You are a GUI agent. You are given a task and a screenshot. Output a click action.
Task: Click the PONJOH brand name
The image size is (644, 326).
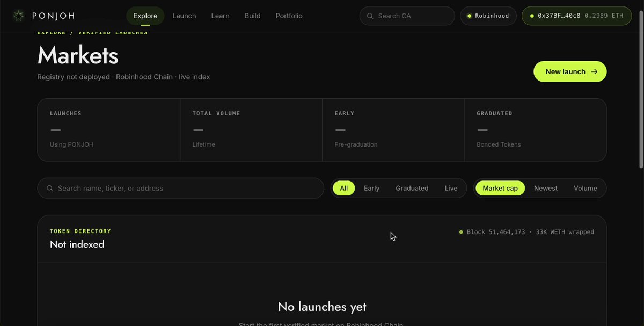[54, 16]
